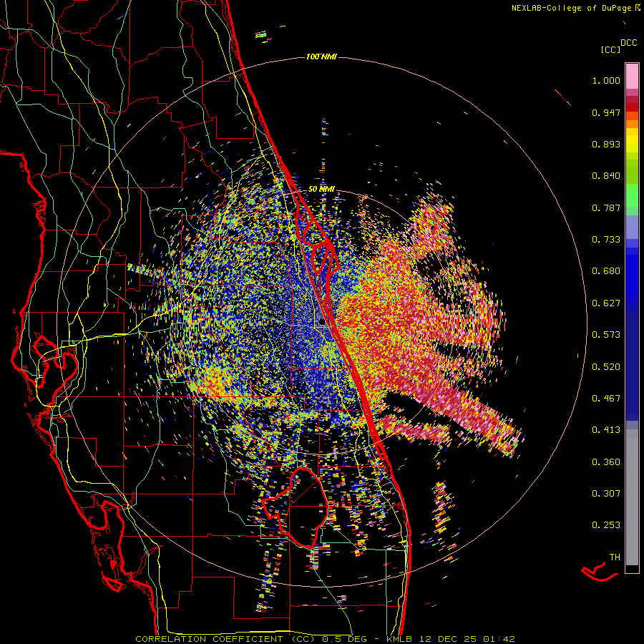Pick the pink segment of color bar
Screen dimensions: 644x644
click(x=632, y=77)
